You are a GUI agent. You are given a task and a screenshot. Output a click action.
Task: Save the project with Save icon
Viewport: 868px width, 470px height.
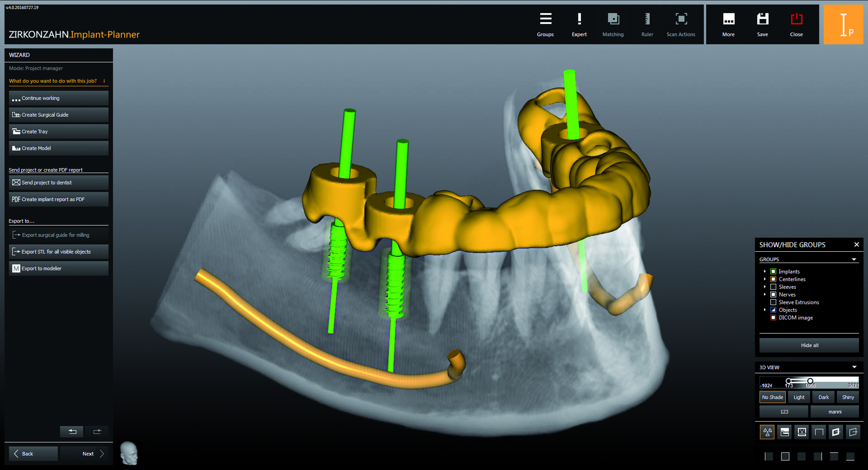[763, 24]
